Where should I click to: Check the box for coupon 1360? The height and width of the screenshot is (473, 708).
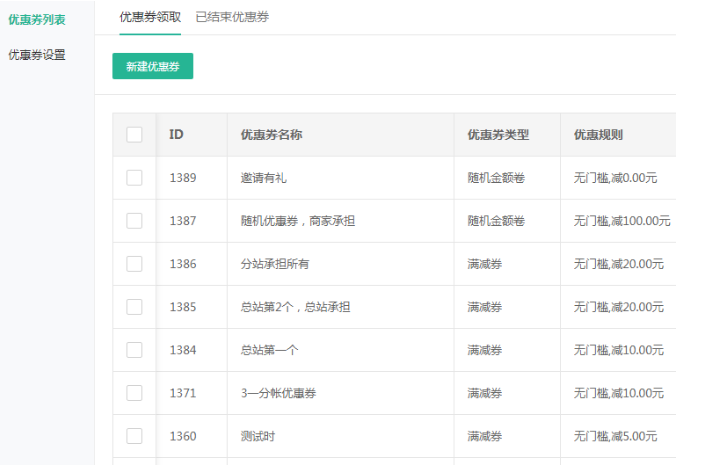[134, 436]
